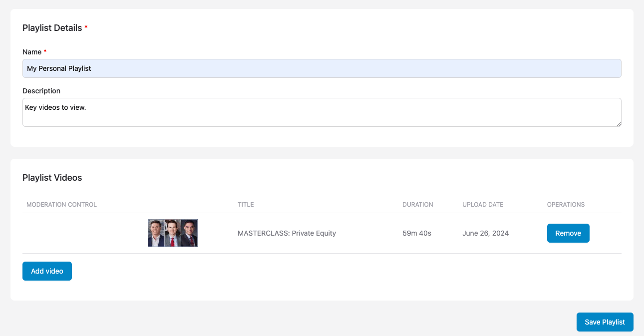The height and width of the screenshot is (336, 644).
Task: Click the Playlist Videos heading
Action: [x=52, y=178]
